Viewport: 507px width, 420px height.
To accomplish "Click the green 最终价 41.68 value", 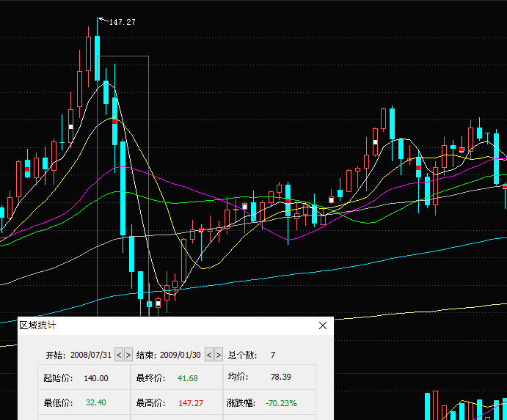I will [187, 378].
